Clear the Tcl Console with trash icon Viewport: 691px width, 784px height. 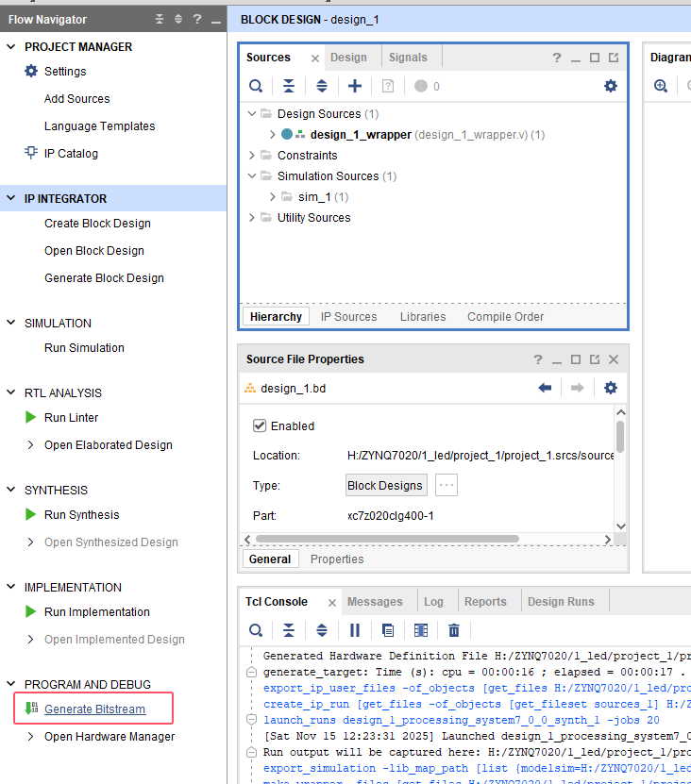tap(454, 630)
